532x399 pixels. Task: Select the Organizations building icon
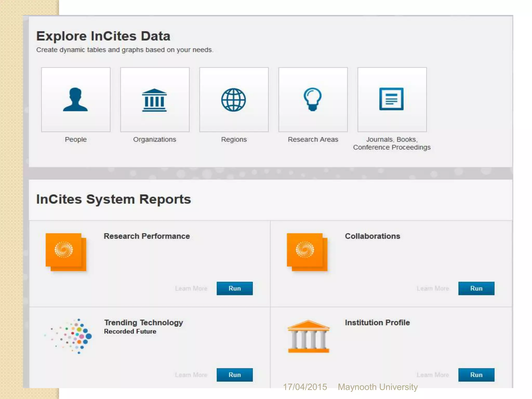point(154,100)
